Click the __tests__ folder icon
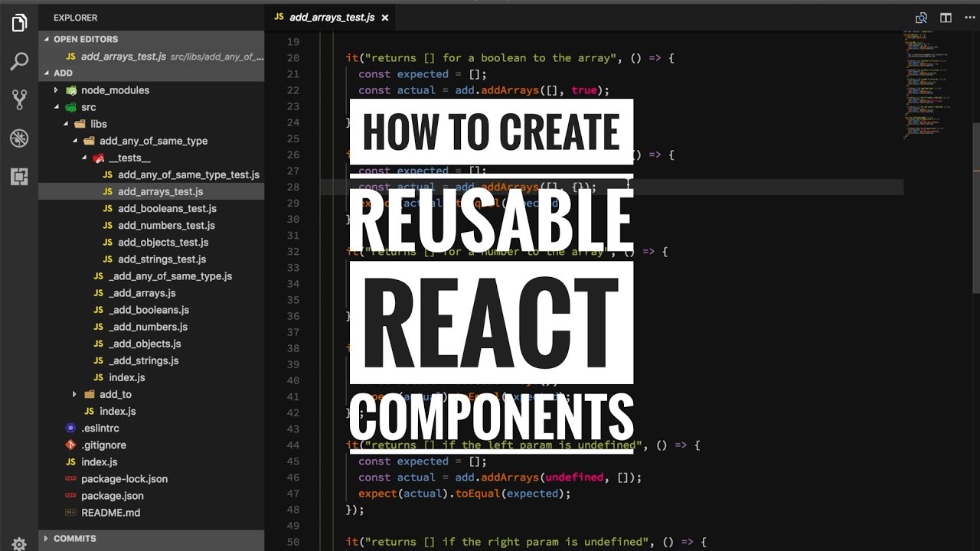 tap(99, 158)
